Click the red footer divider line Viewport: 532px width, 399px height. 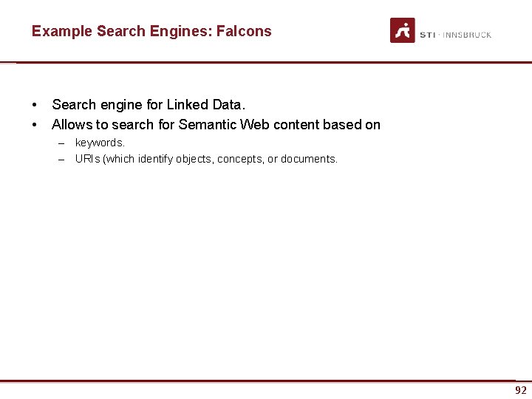click(258, 381)
